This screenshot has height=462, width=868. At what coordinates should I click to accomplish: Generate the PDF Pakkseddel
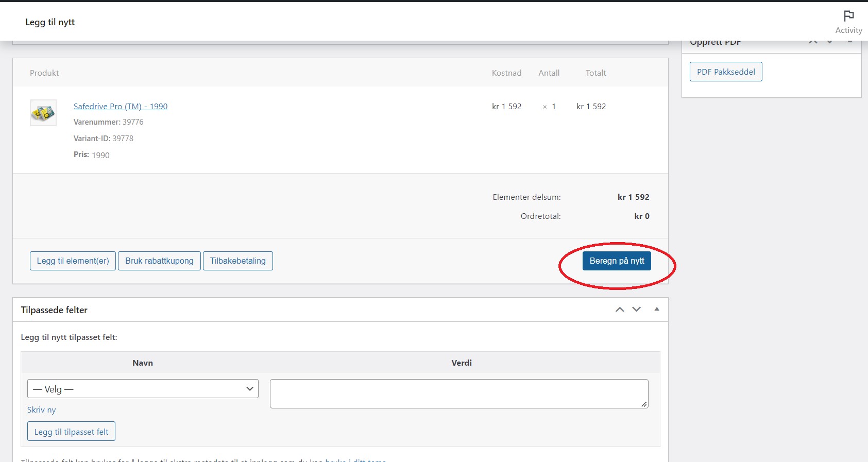point(726,72)
